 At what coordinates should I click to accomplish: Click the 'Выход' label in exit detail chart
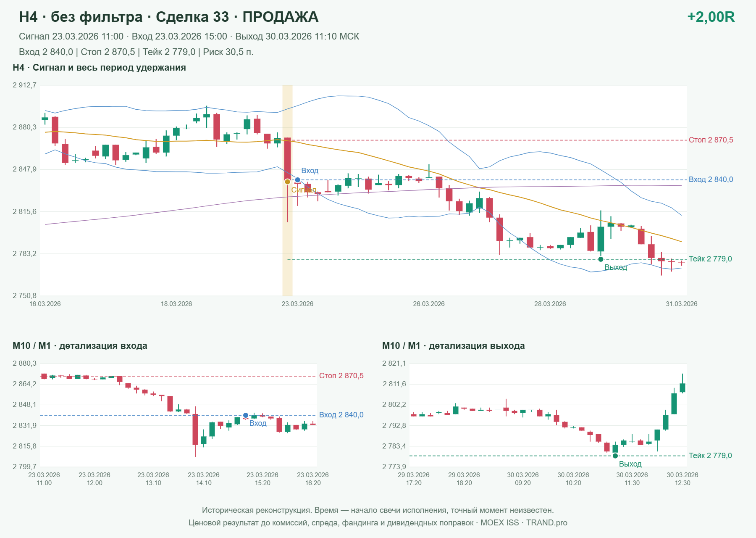630,464
